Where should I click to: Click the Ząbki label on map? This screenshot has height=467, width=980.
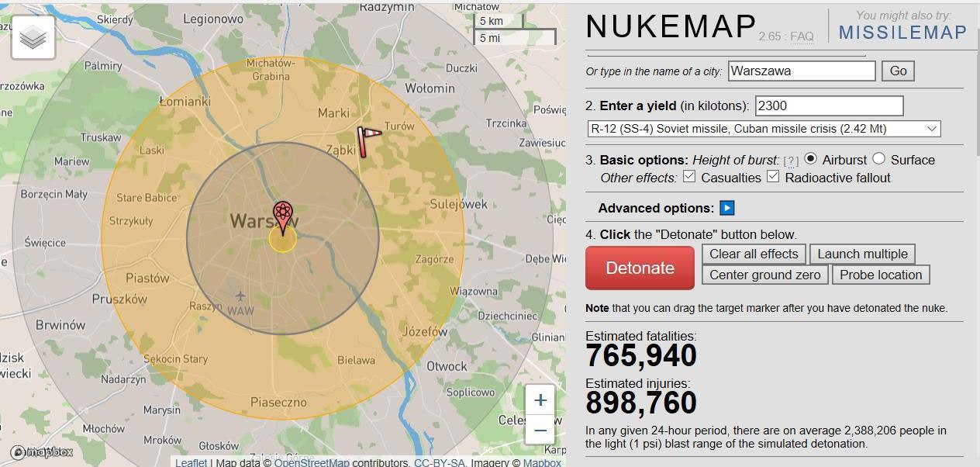(341, 150)
